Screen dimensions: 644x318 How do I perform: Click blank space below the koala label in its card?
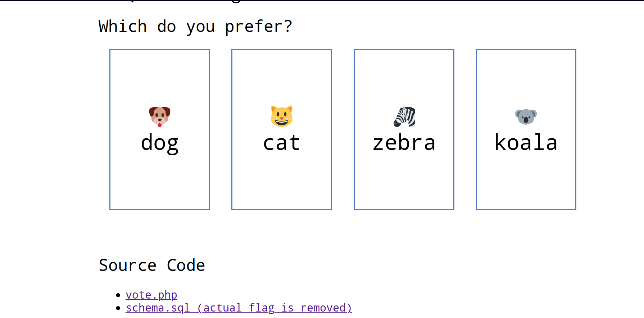[x=526, y=183]
